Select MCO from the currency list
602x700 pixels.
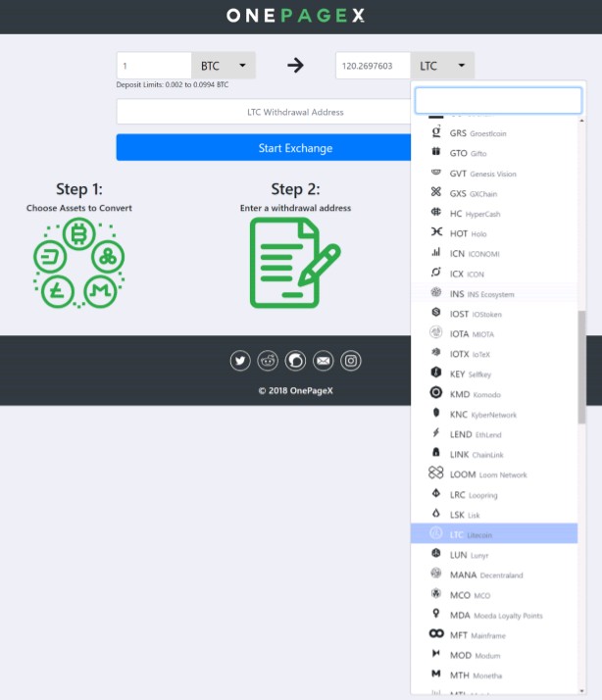coord(494,595)
